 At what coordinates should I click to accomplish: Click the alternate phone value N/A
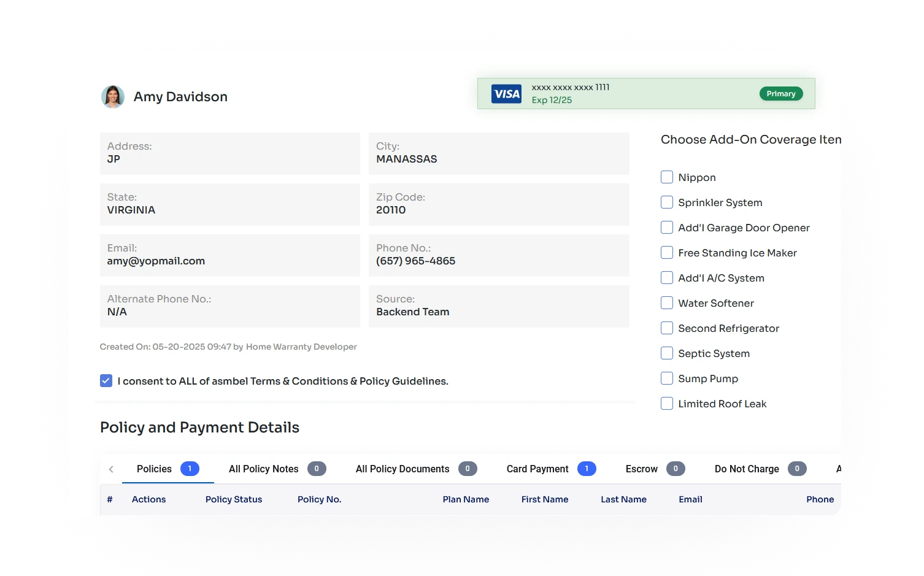117,312
